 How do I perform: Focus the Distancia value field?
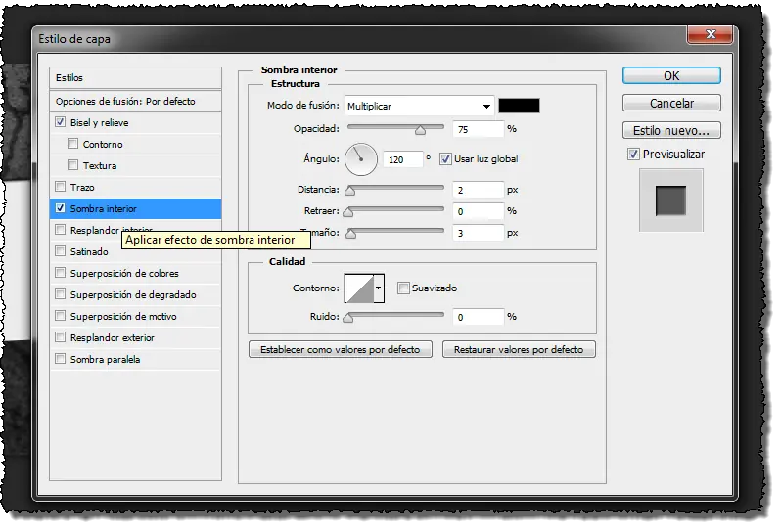click(479, 190)
